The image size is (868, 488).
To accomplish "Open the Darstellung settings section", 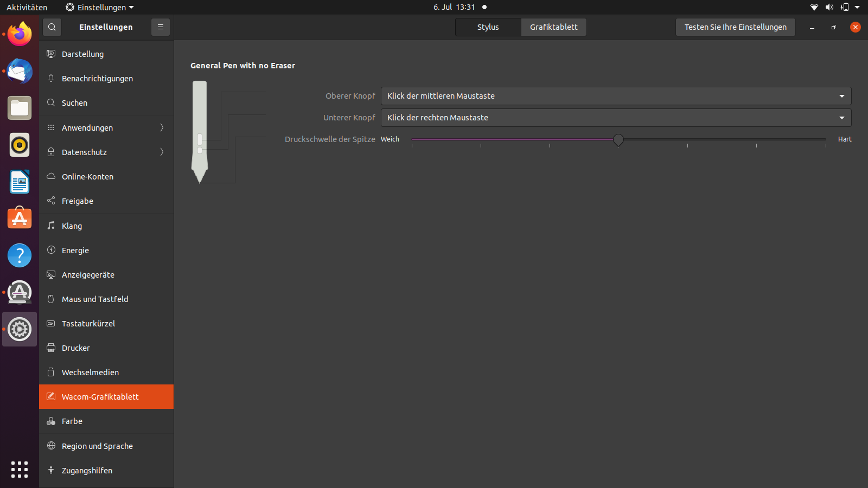I will point(82,54).
